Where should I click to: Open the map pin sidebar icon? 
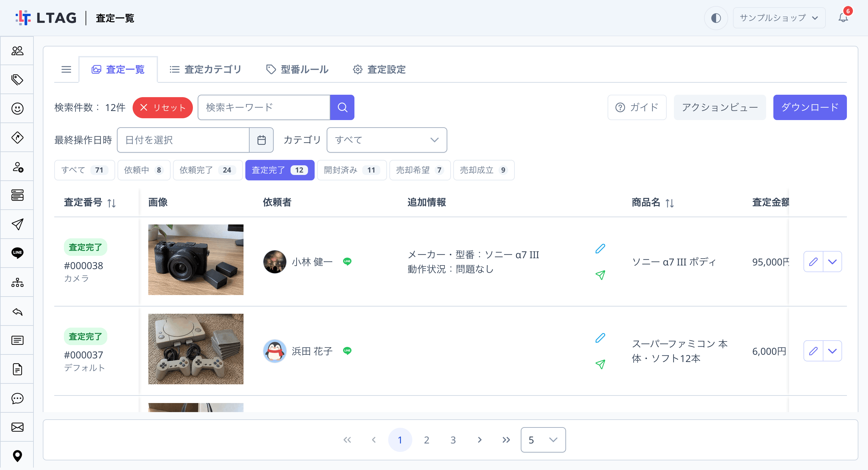17,456
